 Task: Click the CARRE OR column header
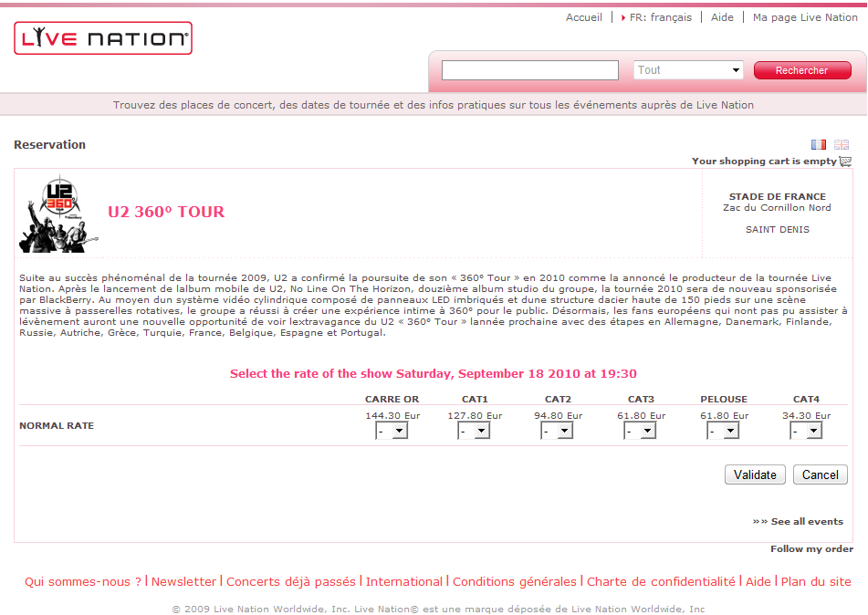tap(392, 399)
